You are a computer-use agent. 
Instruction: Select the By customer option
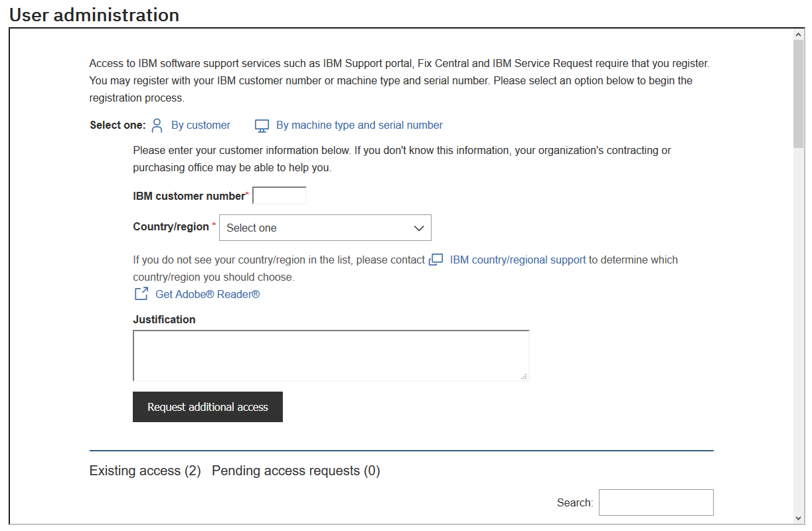click(201, 125)
